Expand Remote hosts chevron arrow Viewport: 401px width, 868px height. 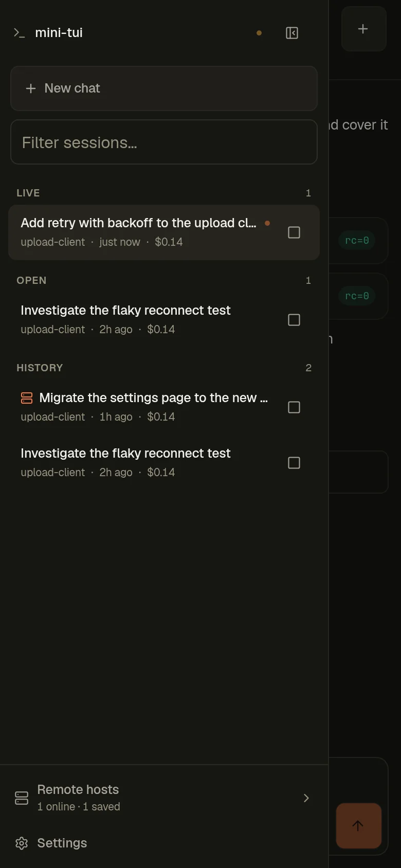tap(306, 798)
